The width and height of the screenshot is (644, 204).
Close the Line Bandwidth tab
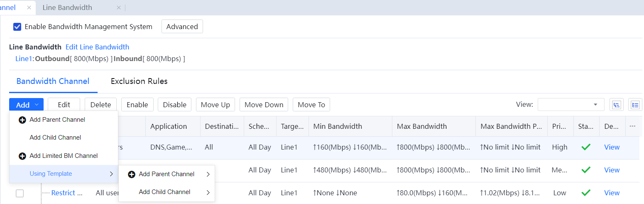click(119, 7)
